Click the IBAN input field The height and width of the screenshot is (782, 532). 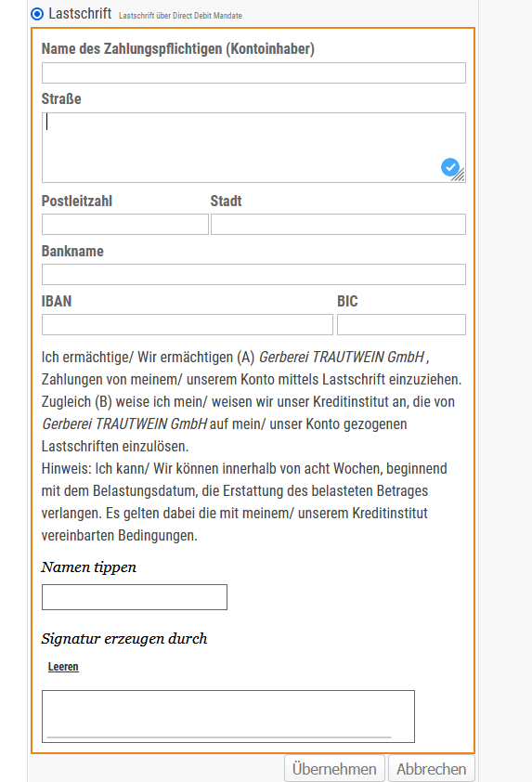(x=188, y=325)
